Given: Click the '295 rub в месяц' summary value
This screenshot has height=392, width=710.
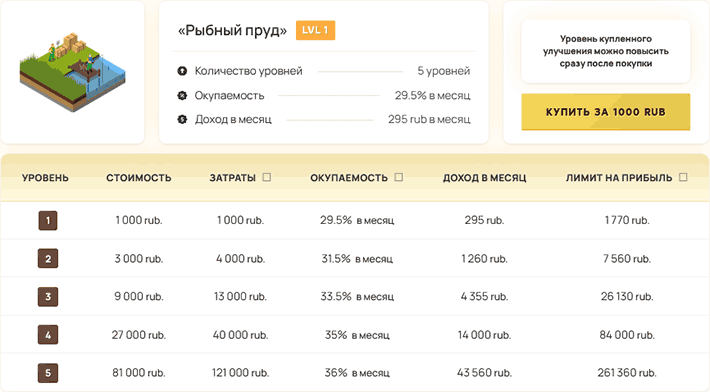Looking at the screenshot, I should point(429,120).
